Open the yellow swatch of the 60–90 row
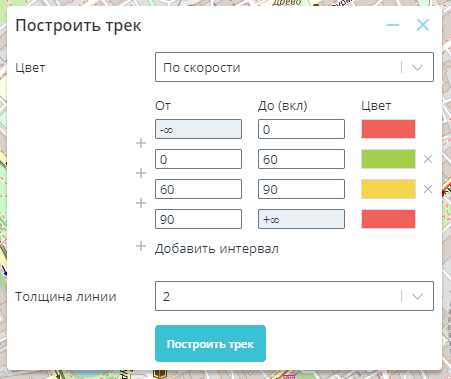Screen dimensions: 451x379 click(388, 189)
